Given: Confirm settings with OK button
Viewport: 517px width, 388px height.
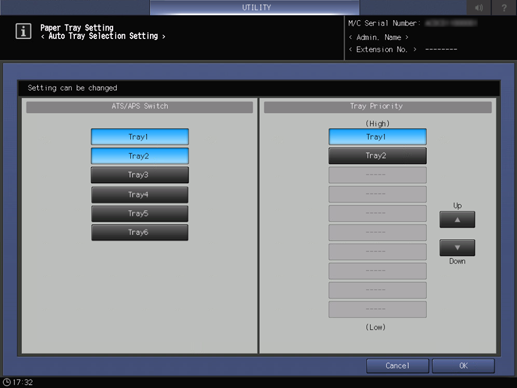Looking at the screenshot, I should pyautogui.click(x=463, y=366).
